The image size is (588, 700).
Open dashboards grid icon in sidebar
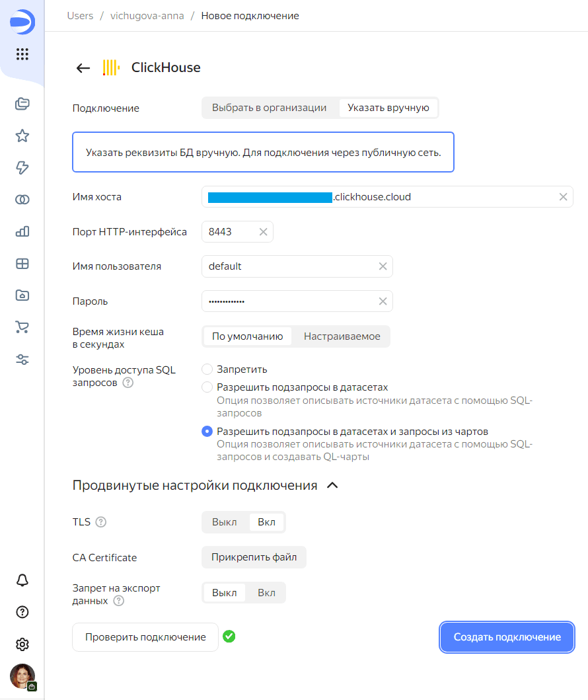(x=22, y=263)
